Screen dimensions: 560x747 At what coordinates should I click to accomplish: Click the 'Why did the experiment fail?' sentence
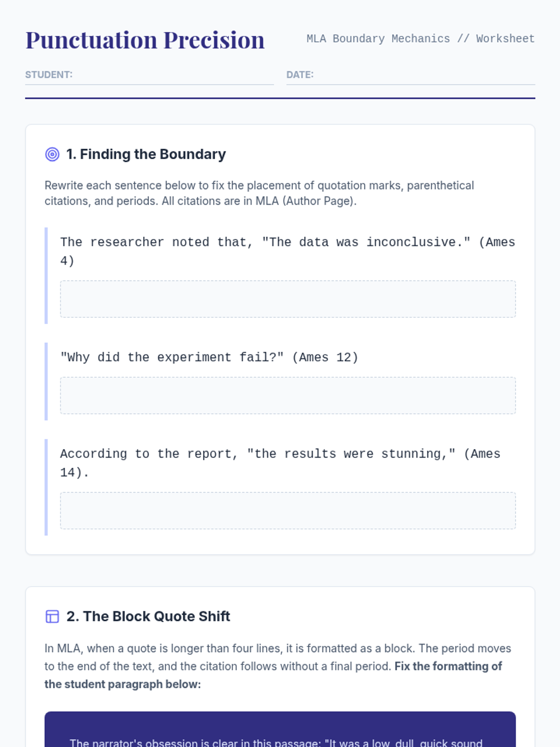(209, 358)
